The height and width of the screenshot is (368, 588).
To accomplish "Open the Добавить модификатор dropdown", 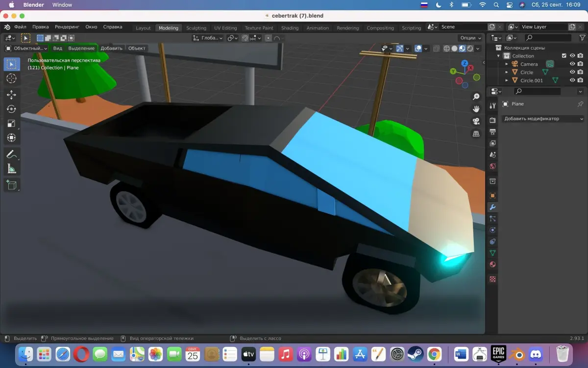I will click(x=543, y=119).
